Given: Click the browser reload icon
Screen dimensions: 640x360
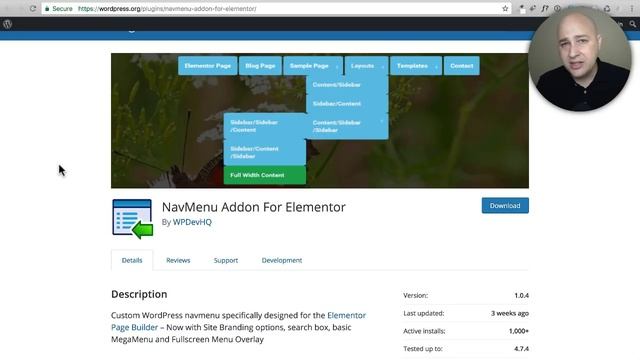Looking at the screenshot, I should click(x=33, y=9).
